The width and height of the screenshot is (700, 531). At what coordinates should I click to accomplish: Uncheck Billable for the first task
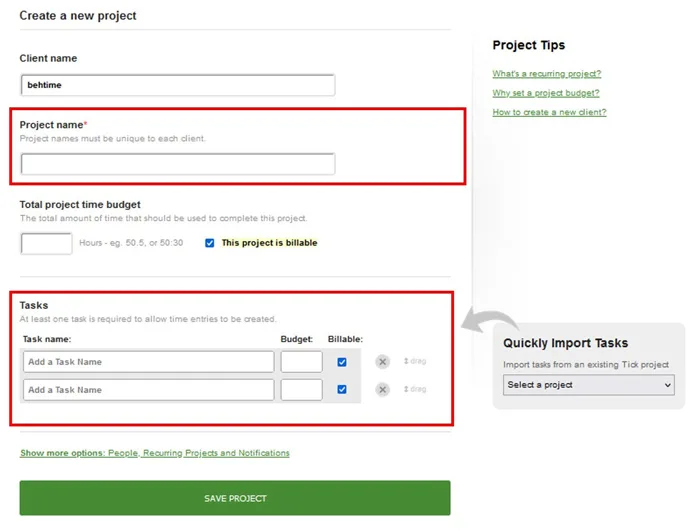coord(342,362)
